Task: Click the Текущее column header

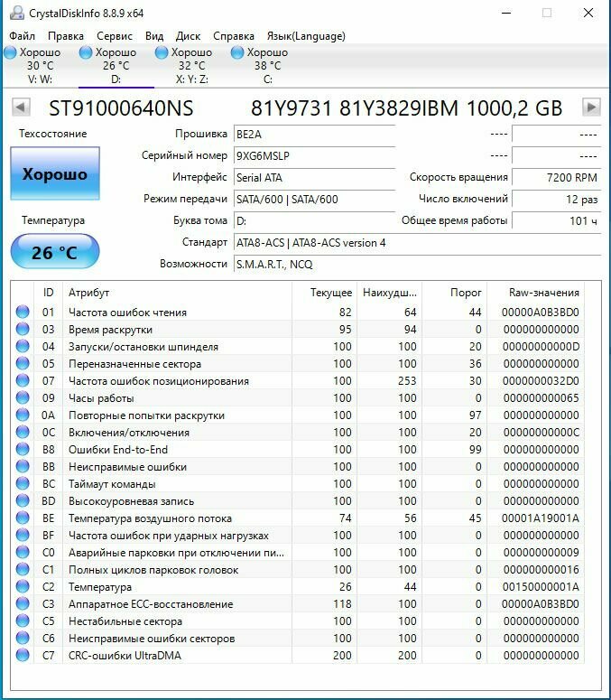Action: click(324, 293)
